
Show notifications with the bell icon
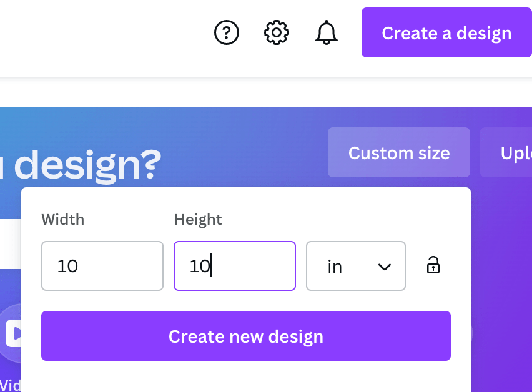point(327,32)
